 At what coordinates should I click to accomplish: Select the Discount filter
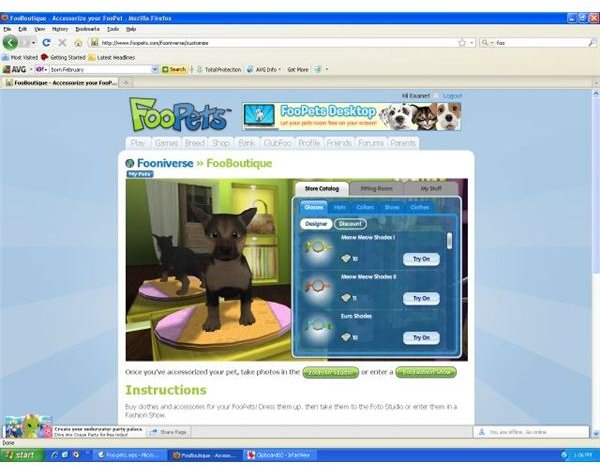(x=350, y=224)
